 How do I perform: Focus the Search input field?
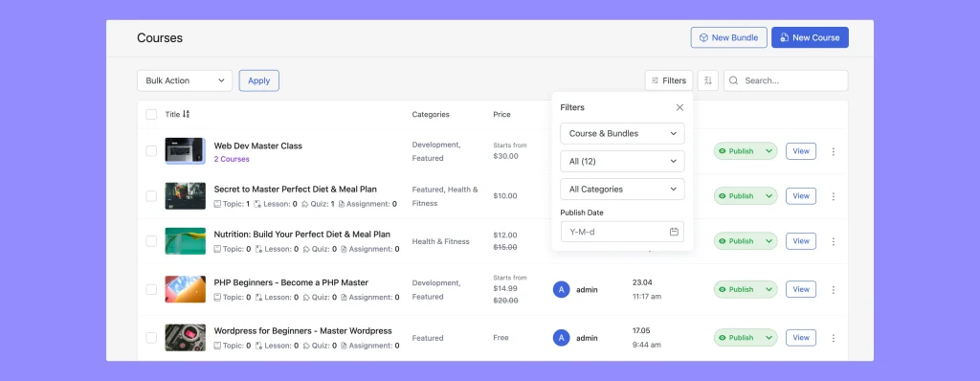(786, 80)
